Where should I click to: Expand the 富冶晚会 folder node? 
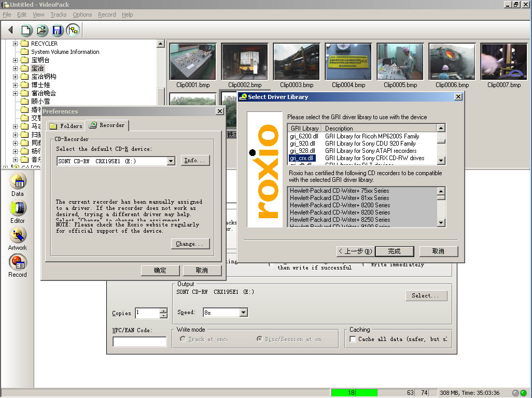pos(15,94)
